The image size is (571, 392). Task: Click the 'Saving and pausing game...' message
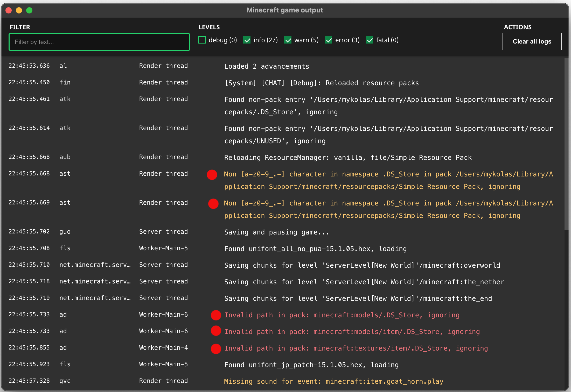276,232
